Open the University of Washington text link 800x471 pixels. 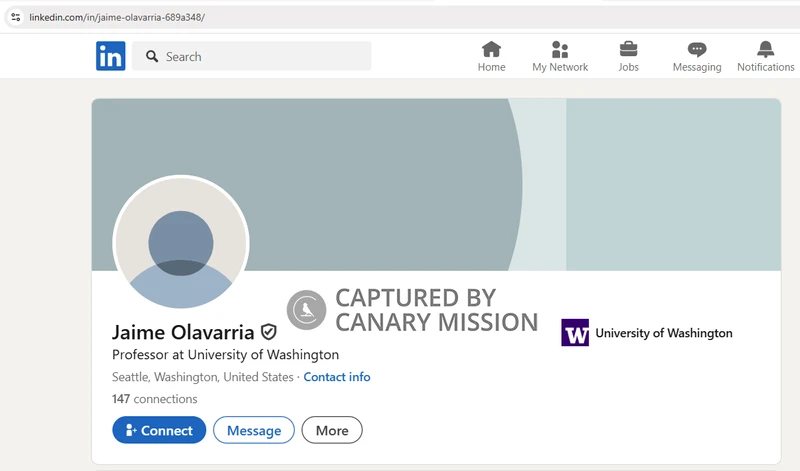[663, 333]
